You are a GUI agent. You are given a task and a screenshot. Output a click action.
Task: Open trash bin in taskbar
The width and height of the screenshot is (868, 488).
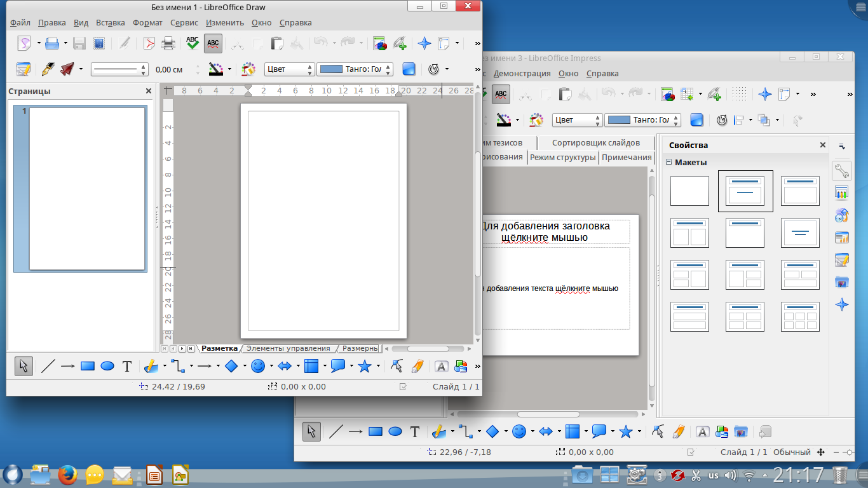click(840, 474)
